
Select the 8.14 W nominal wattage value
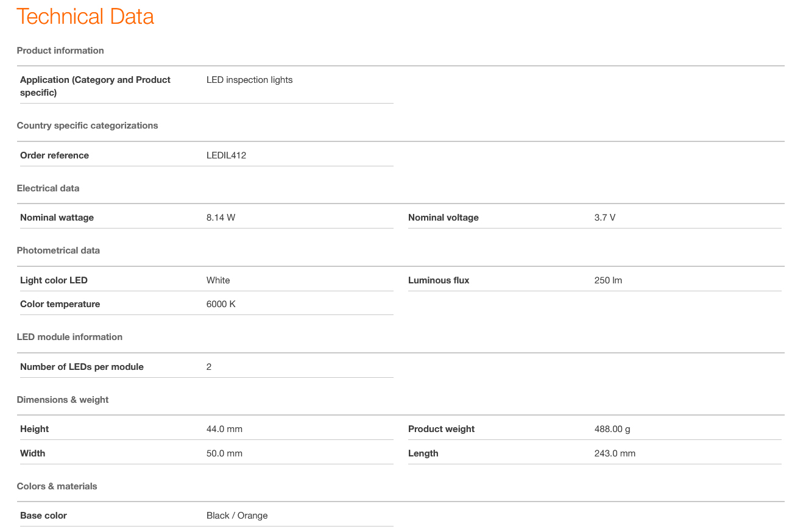(x=221, y=218)
